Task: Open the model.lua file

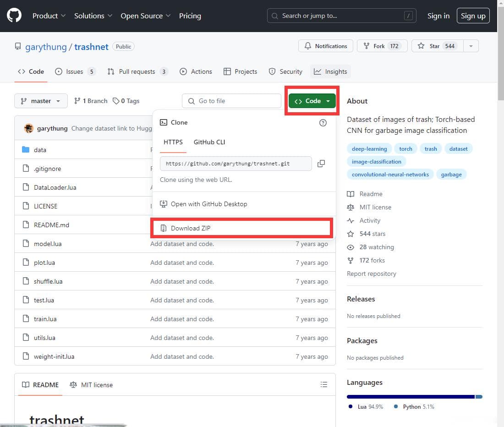Action: (x=48, y=244)
